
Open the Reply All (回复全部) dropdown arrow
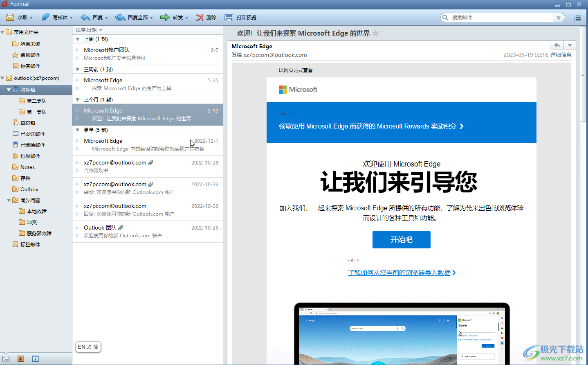tap(151, 18)
